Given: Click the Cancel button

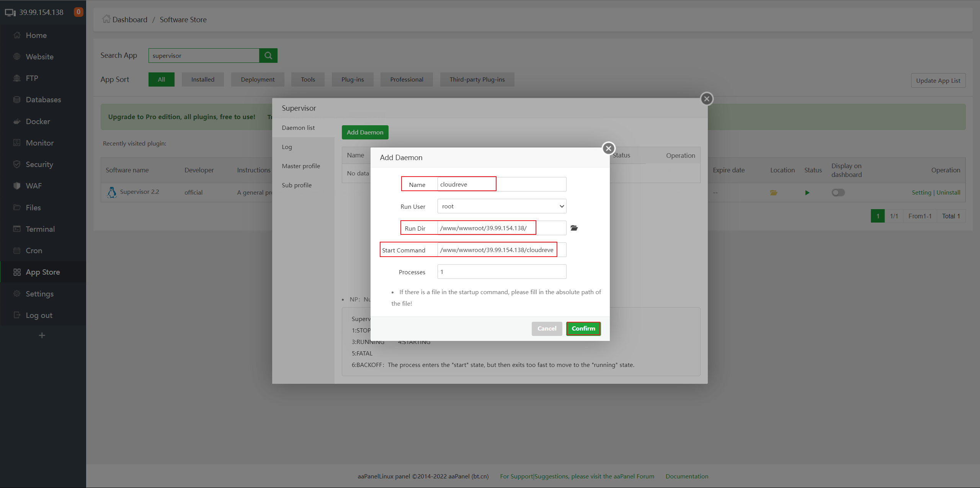Looking at the screenshot, I should [547, 329].
